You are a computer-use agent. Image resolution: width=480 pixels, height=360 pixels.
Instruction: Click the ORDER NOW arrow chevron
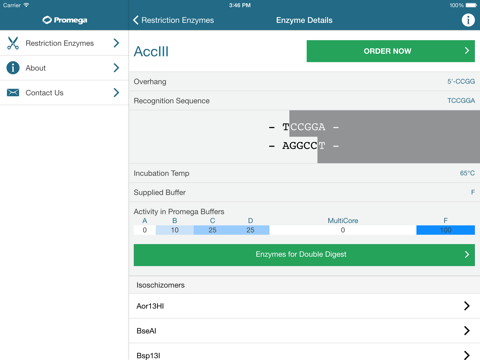point(467,51)
